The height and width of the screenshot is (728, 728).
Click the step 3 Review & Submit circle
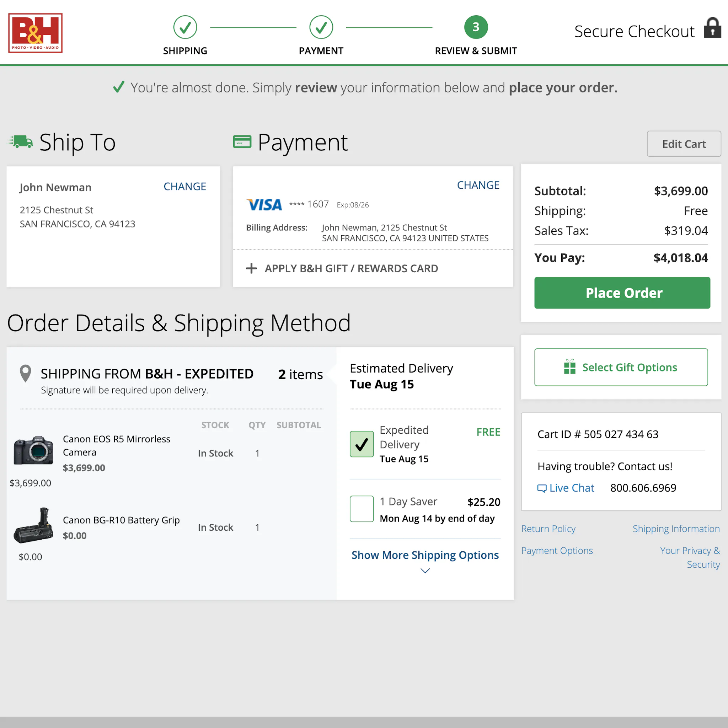pyautogui.click(x=476, y=27)
